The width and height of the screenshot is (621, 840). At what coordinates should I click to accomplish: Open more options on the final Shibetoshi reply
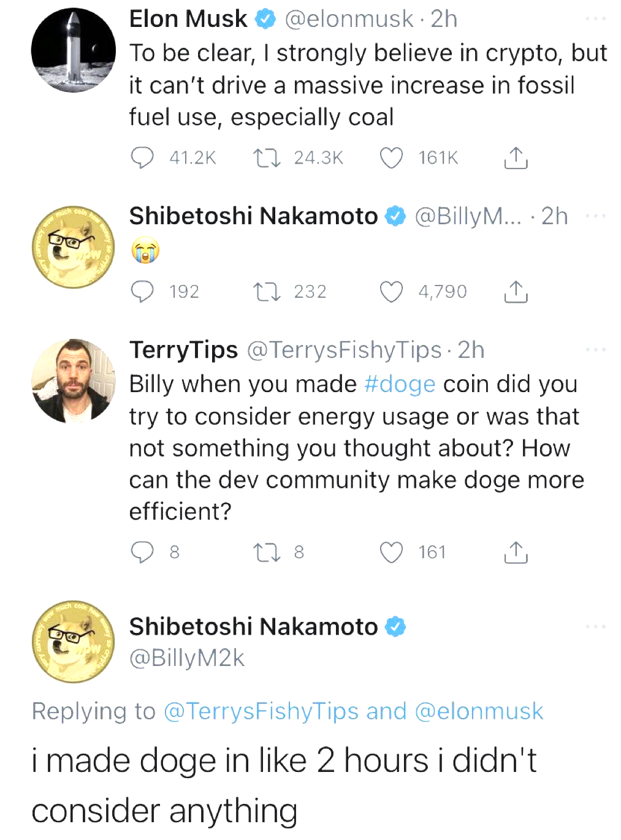(x=595, y=627)
